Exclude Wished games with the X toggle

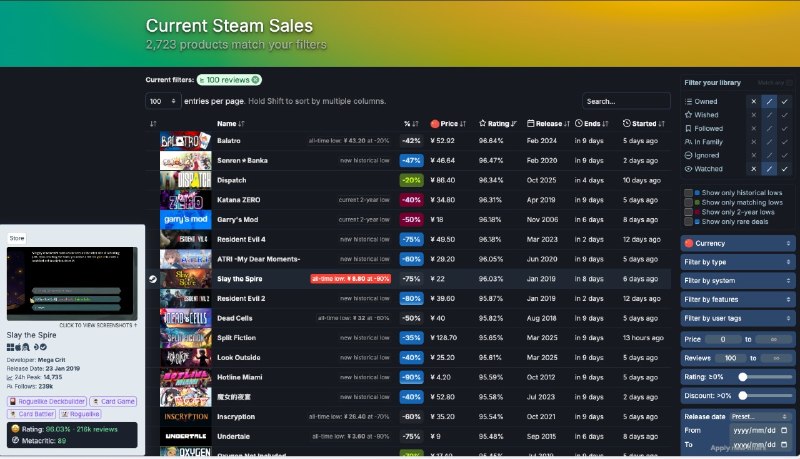coord(754,115)
